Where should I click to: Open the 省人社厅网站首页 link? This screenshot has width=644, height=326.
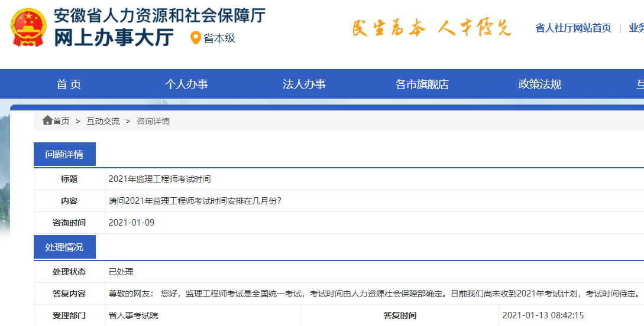click(572, 28)
